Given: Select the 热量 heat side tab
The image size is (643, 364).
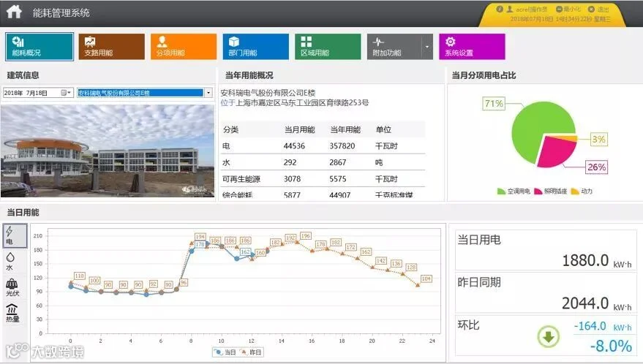Looking at the screenshot, I should tap(12, 313).
